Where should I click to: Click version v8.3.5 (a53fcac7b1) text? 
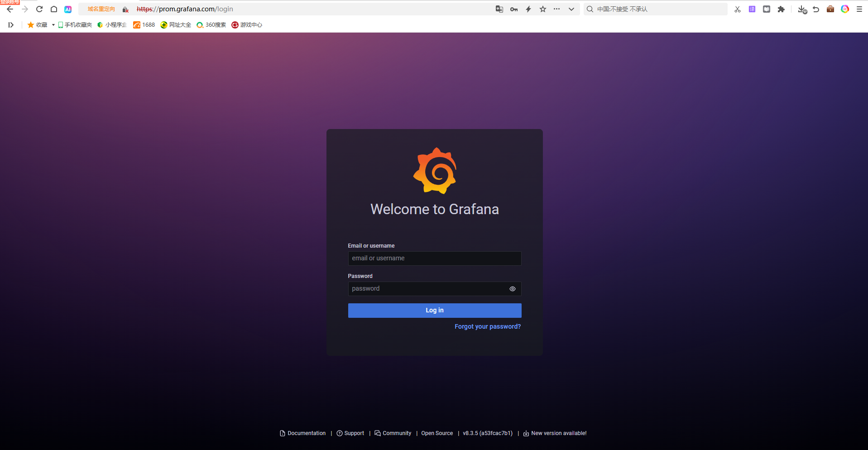tap(488, 433)
